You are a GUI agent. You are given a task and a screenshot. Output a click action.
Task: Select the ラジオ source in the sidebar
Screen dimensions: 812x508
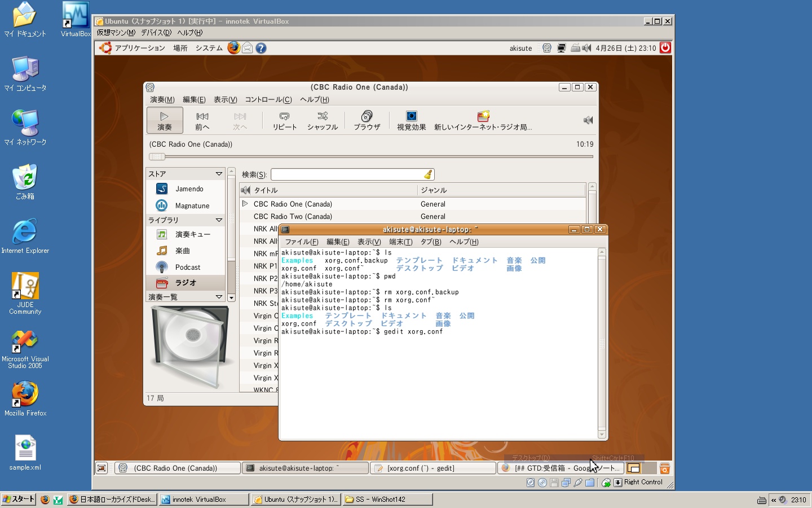coord(186,283)
